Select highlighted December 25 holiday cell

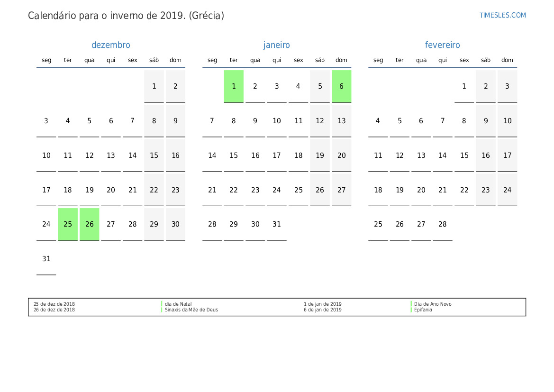click(68, 224)
